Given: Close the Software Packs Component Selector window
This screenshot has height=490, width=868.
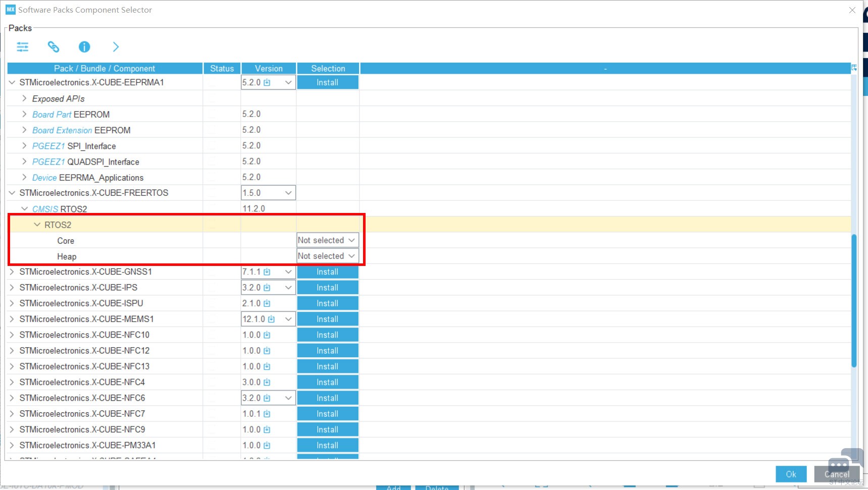Looking at the screenshot, I should coord(852,10).
